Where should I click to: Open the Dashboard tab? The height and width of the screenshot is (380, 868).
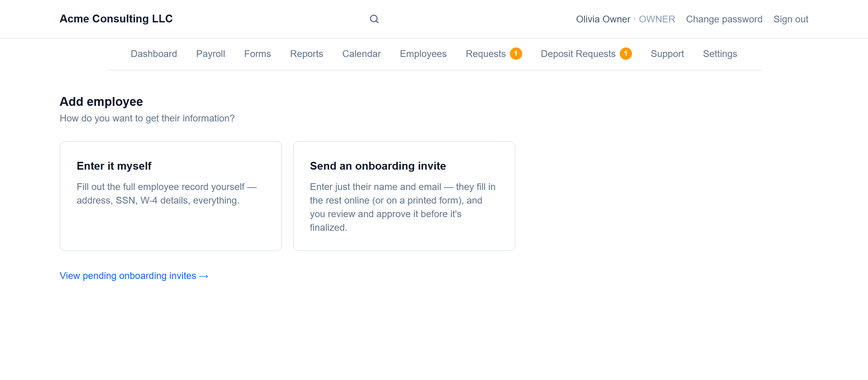click(x=154, y=54)
